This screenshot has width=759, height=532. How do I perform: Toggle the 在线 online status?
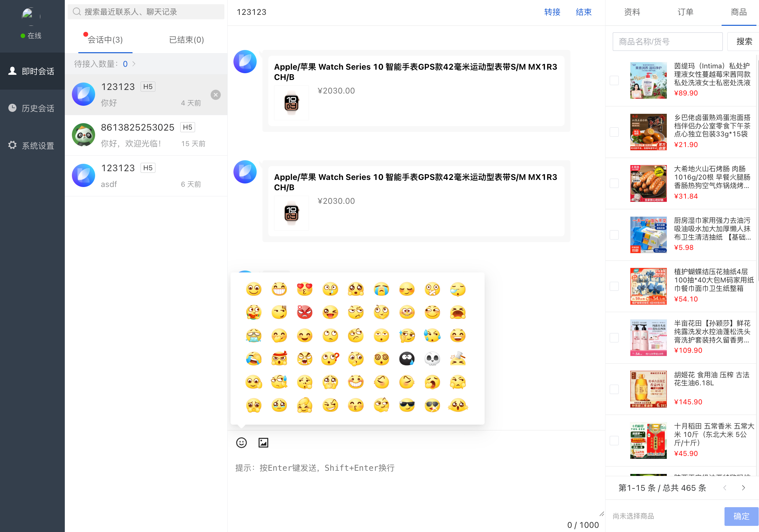pyautogui.click(x=31, y=36)
